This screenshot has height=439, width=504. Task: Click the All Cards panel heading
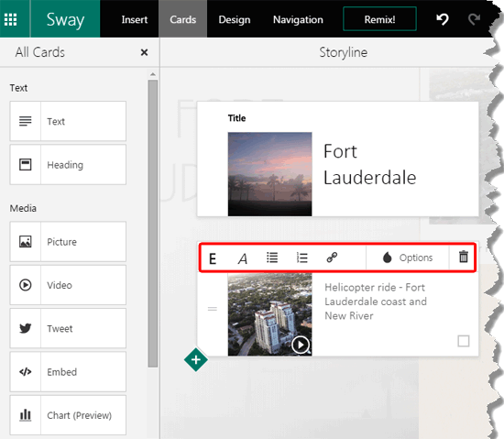tap(40, 52)
